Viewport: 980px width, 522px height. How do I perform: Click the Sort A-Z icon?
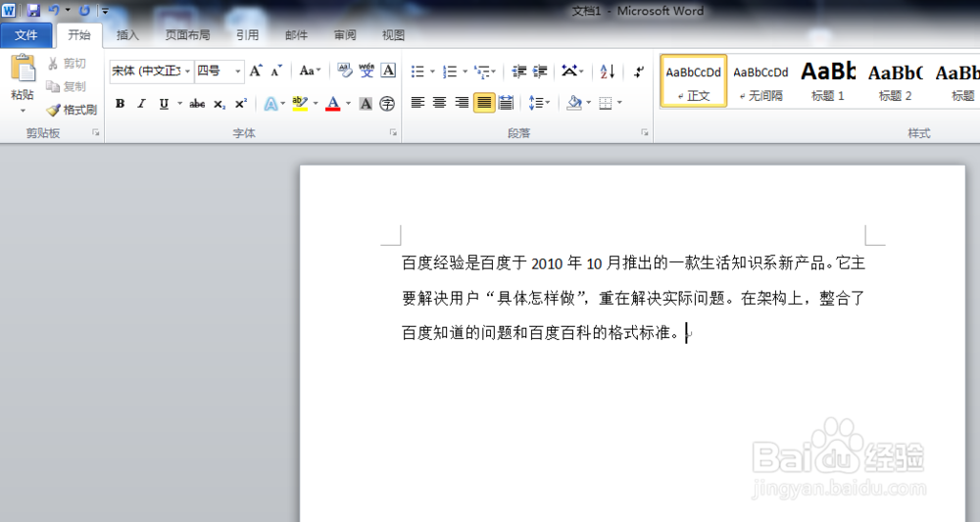coord(608,71)
